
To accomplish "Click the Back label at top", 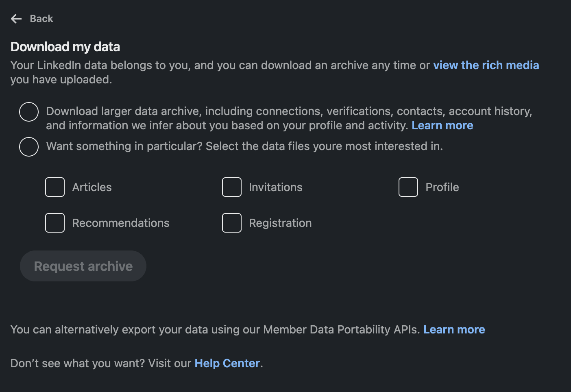I will tap(41, 18).
